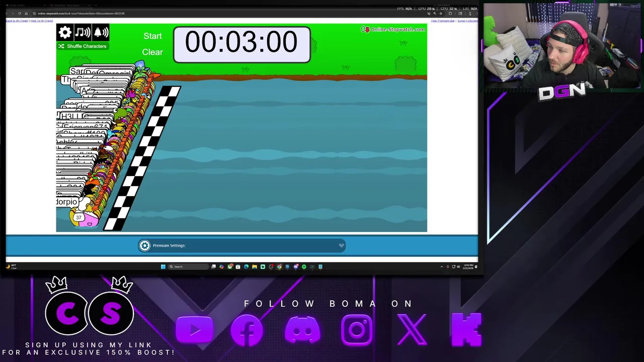Image resolution: width=644 pixels, height=362 pixels.
Task: Open the Online-Stopwatch.com logo link
Action: click(x=393, y=29)
